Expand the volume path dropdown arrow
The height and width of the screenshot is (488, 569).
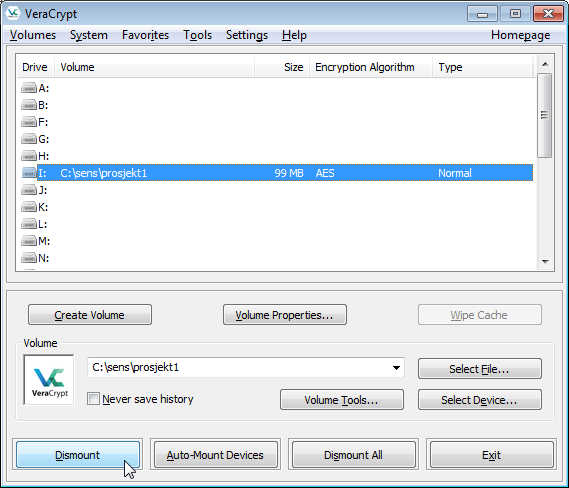[396, 368]
